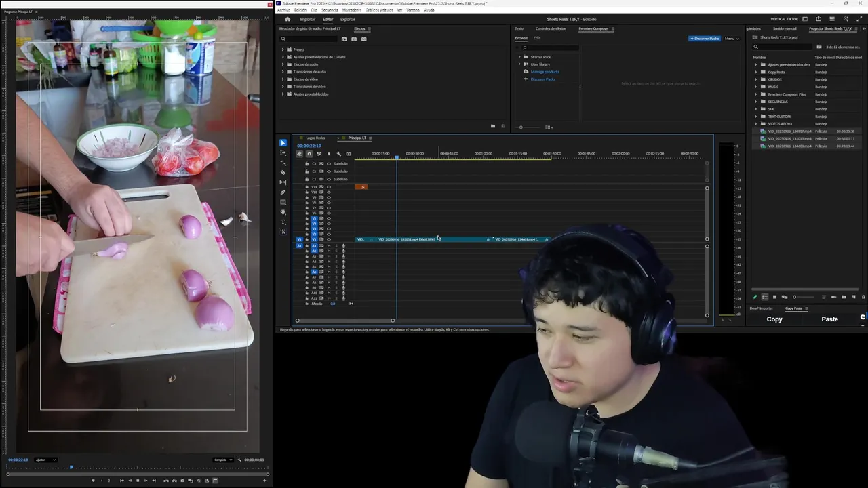
Task: Click the plus button editor in the Program monitor
Action: tap(264, 481)
